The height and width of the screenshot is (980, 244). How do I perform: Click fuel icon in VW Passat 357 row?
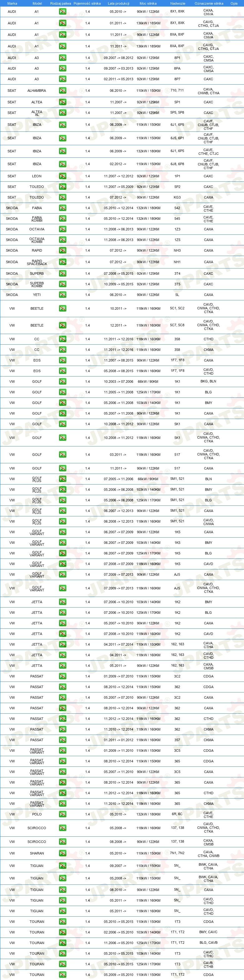point(62,740)
